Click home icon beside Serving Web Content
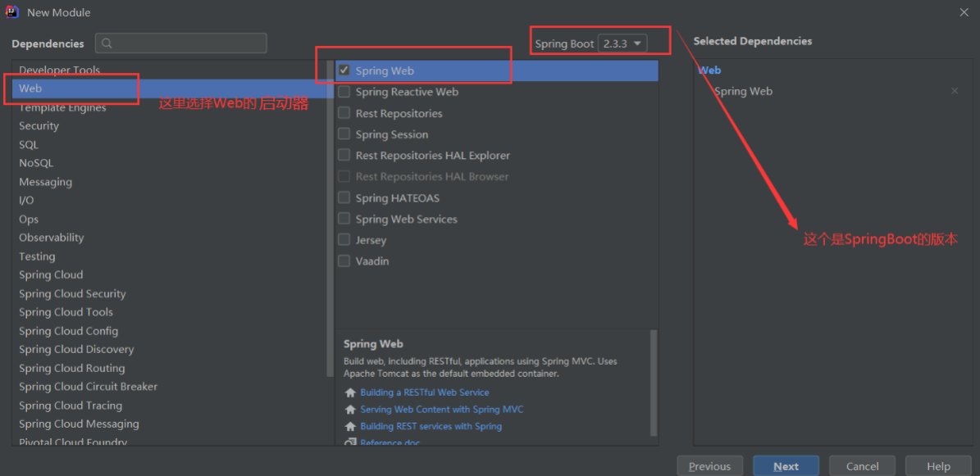This screenshot has width=980, height=476. coord(350,410)
